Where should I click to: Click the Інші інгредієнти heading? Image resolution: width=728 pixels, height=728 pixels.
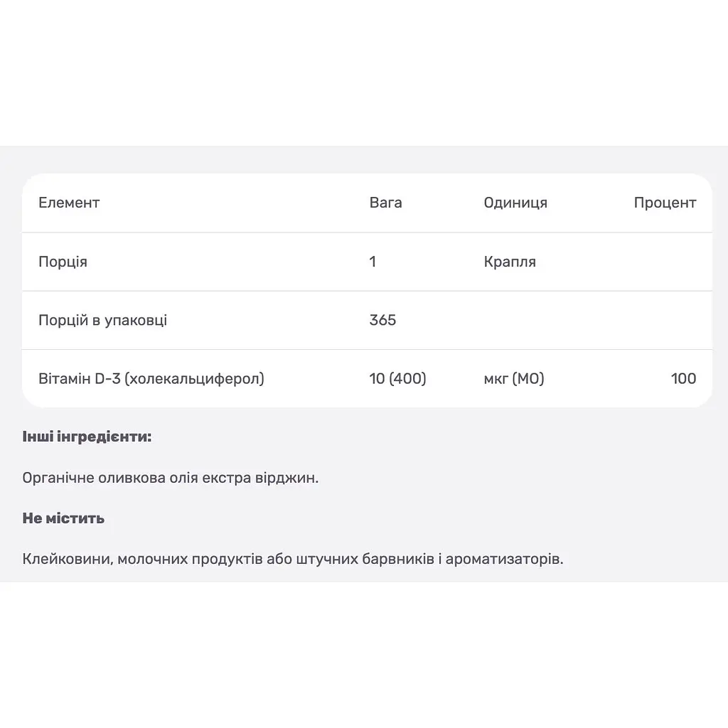[x=87, y=437]
